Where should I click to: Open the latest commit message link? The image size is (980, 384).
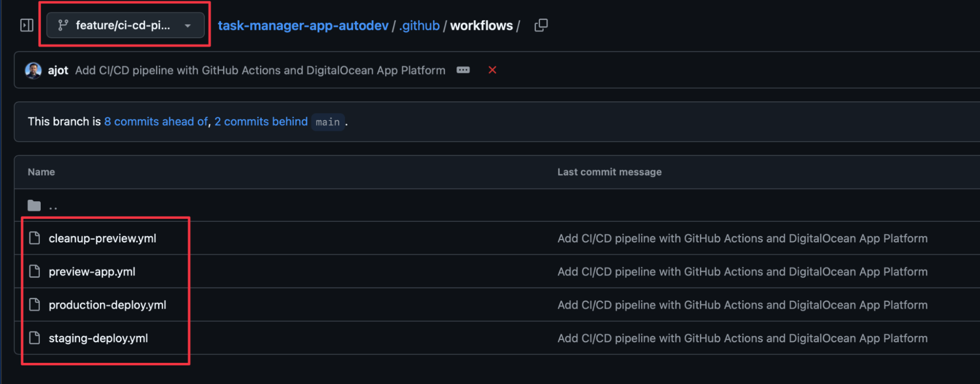(260, 71)
